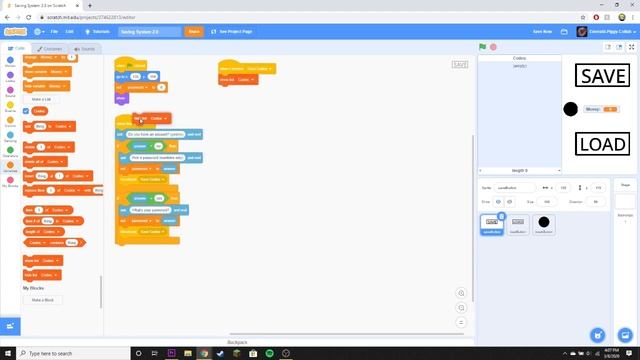Zoom in the code workspace
Viewport: 640px width, 360px height.
(461, 293)
